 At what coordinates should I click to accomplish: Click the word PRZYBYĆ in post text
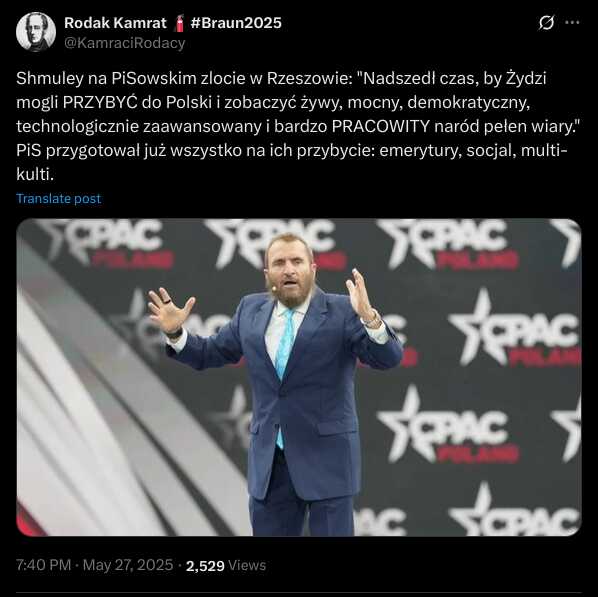(100, 103)
